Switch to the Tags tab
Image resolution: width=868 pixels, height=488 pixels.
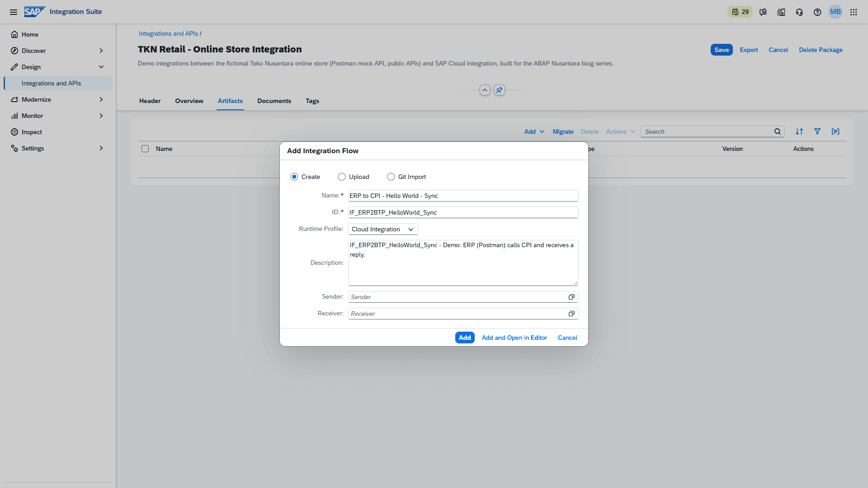[x=312, y=101]
